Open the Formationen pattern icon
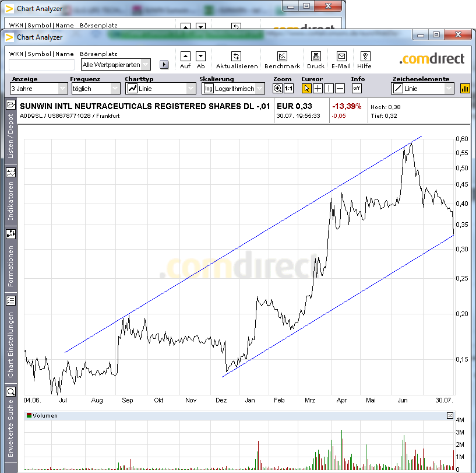The height and width of the screenshot is (473, 476). [10, 234]
